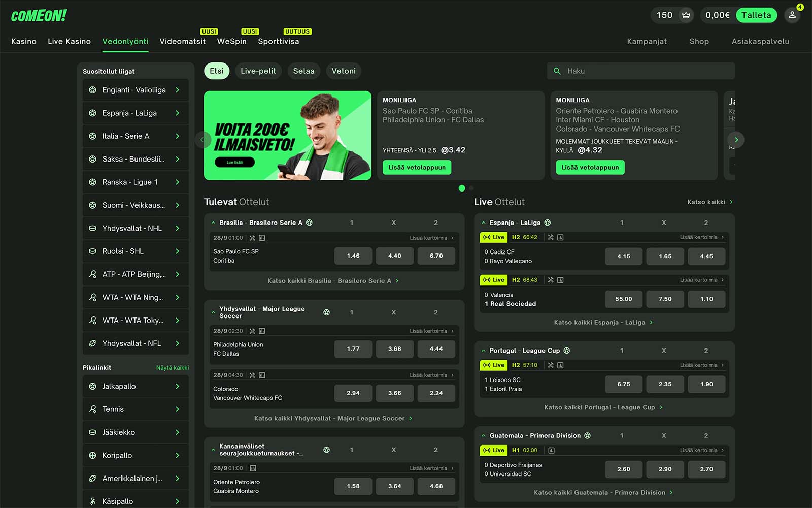Open bet builder icon for Colorado match

[252, 375]
